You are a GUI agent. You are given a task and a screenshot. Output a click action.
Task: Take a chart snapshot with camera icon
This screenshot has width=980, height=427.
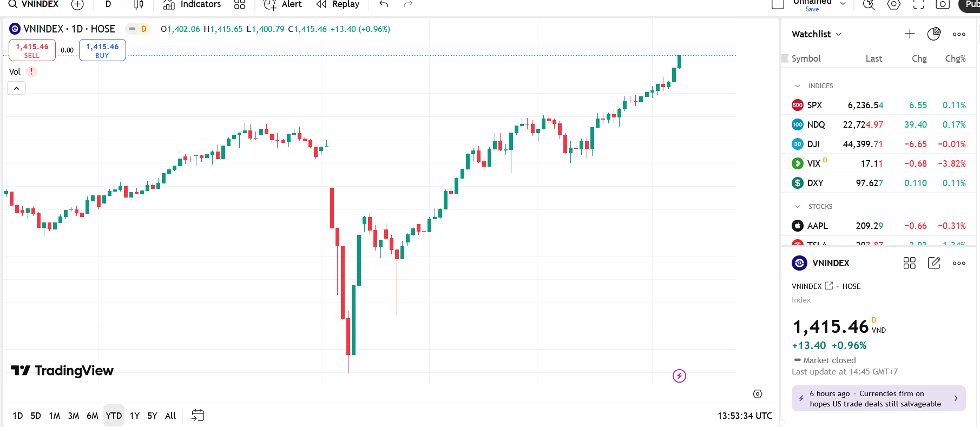click(943, 4)
